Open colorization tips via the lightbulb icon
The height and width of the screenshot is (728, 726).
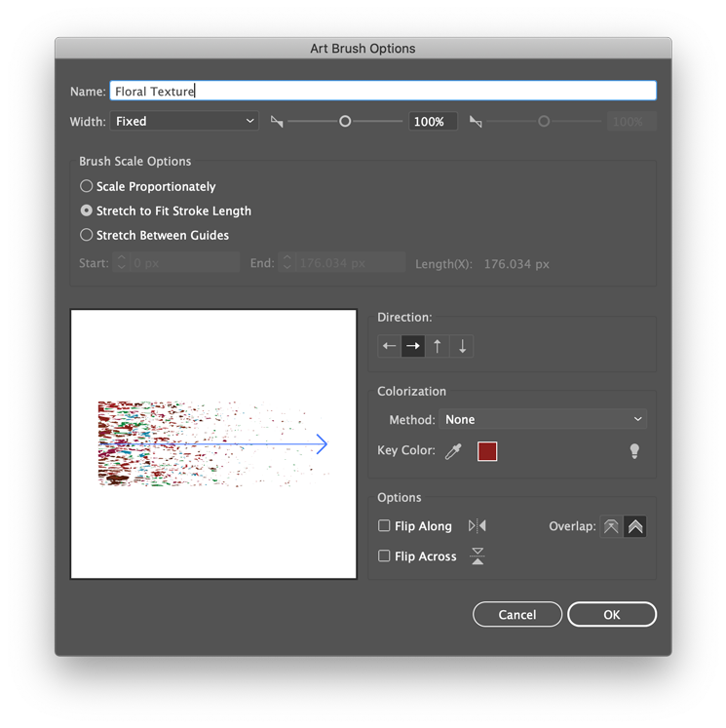pyautogui.click(x=634, y=451)
